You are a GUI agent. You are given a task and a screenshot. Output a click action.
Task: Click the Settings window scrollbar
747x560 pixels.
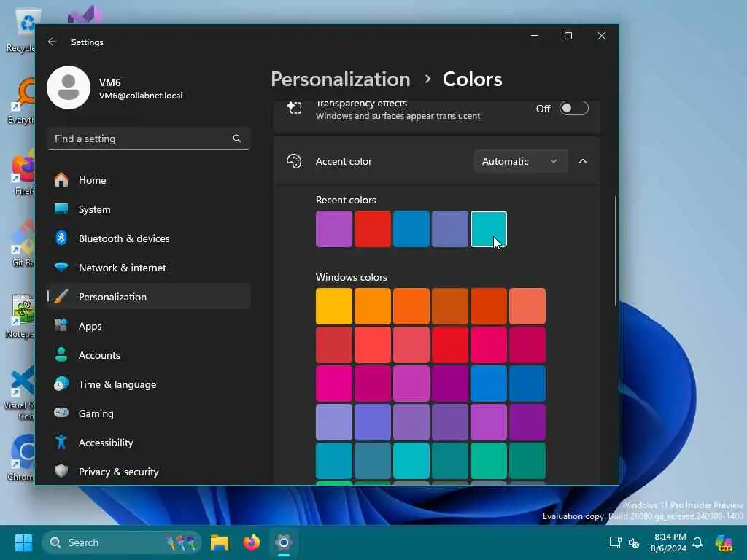[x=616, y=250]
